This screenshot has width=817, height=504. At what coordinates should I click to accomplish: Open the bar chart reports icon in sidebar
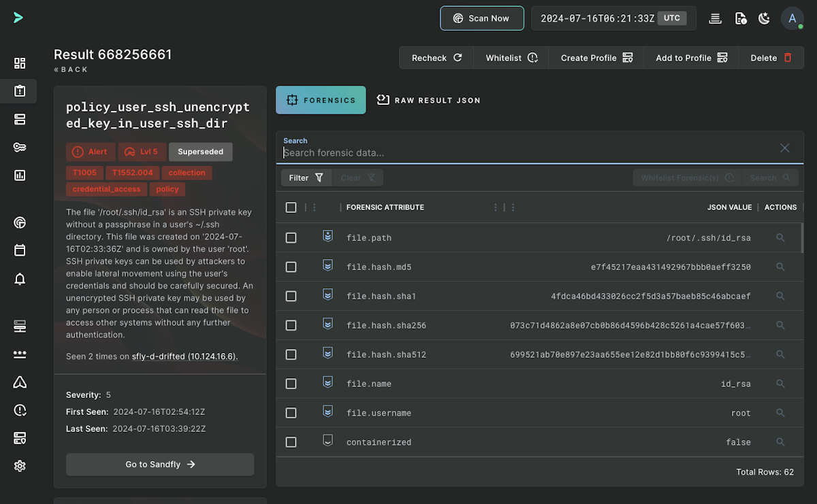(x=19, y=175)
